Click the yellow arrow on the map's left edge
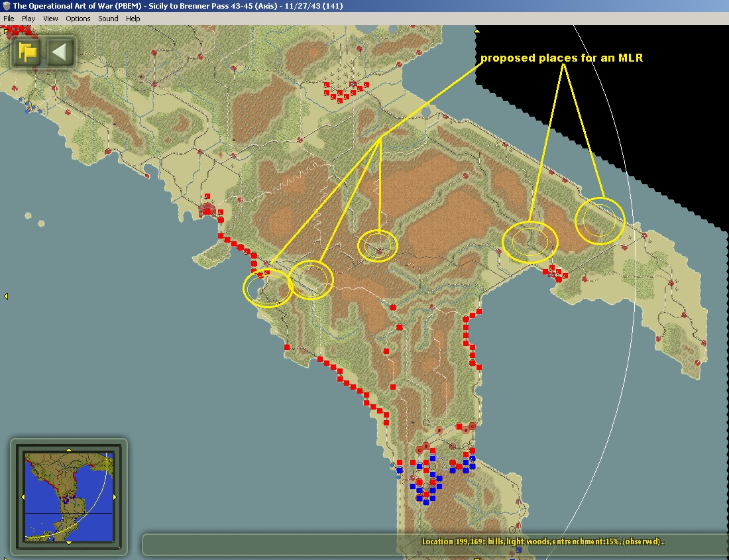Viewport: 729px width, 560px height. pos(6,296)
